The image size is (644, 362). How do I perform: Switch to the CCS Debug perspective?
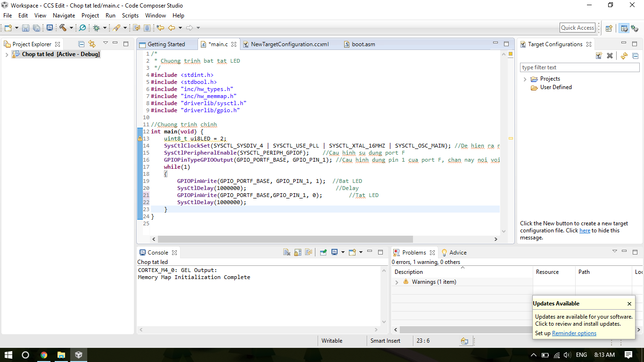click(x=635, y=28)
